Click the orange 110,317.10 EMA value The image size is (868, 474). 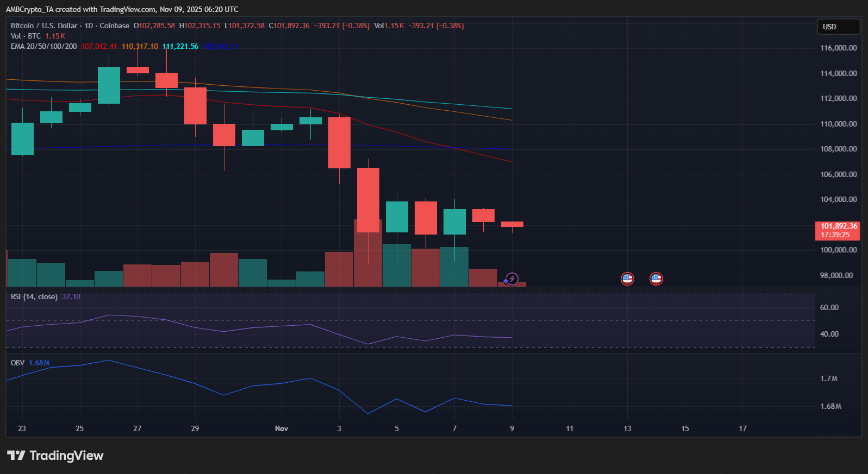[x=140, y=47]
